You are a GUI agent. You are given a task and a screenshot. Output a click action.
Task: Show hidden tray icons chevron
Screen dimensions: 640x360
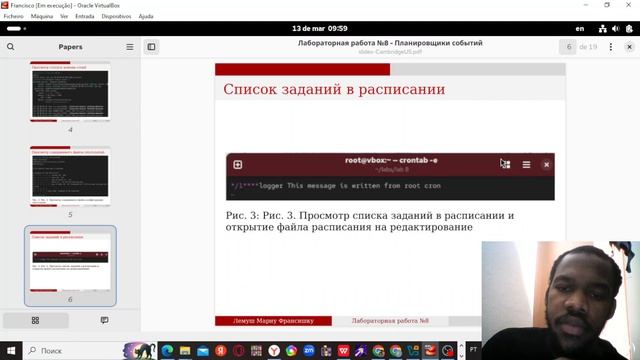461,347
